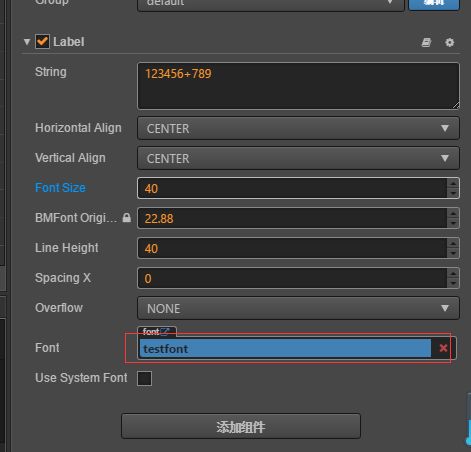Screen dimensions: 471x452
Task: Click the Use System Font label text
Action: click(x=81, y=378)
